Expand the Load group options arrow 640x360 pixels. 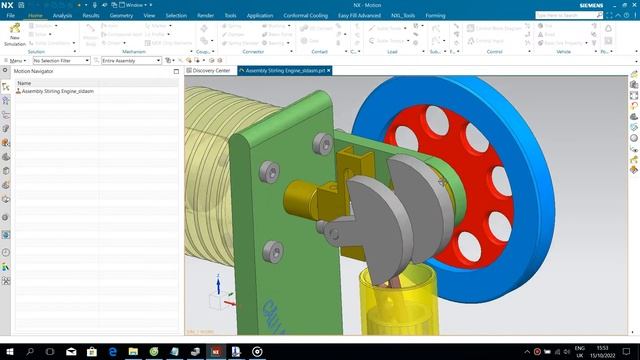tap(423, 51)
